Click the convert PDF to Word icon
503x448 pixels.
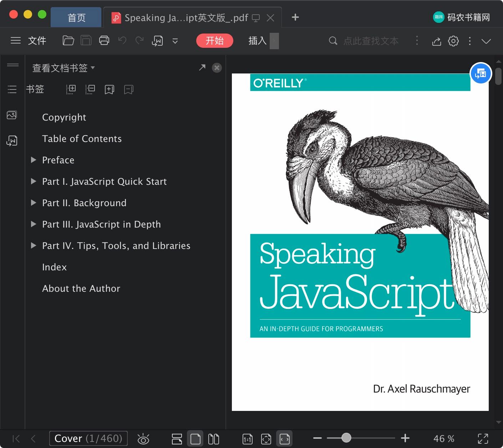[x=157, y=41]
